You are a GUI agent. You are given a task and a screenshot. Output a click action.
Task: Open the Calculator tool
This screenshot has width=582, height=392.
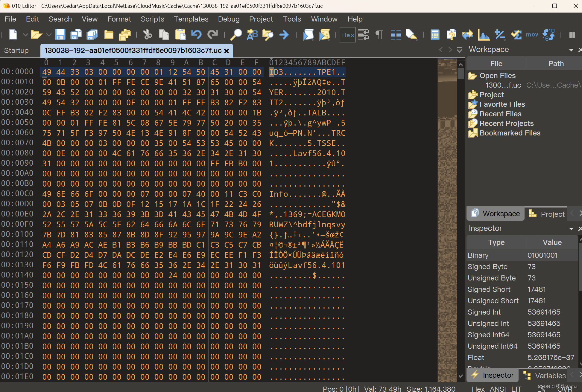pyautogui.click(x=435, y=35)
